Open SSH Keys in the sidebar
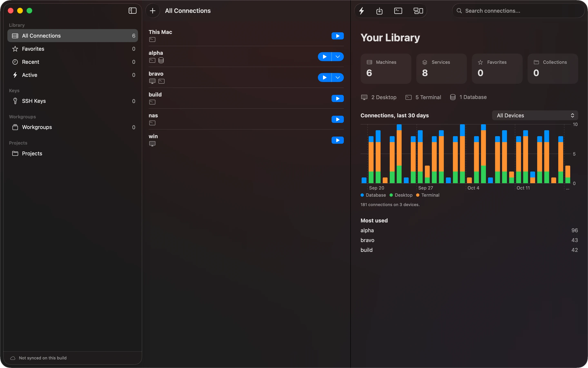This screenshot has height=368, width=588. click(x=73, y=101)
